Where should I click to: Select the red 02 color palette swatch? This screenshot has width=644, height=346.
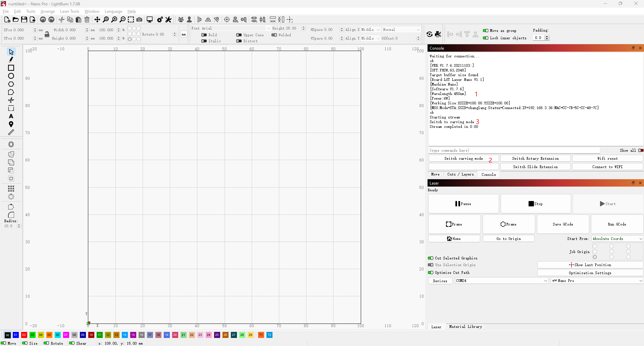pos(23,335)
